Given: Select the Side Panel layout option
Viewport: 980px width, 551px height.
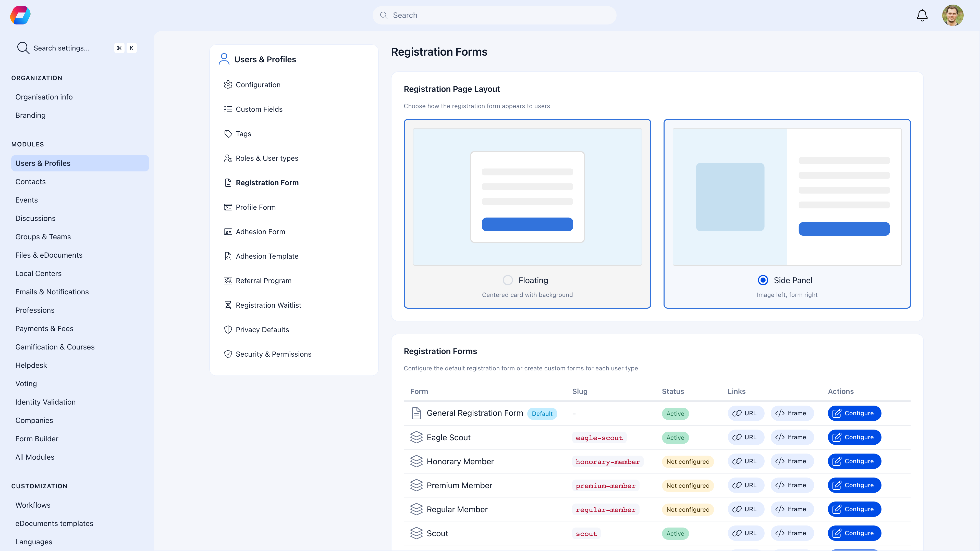Looking at the screenshot, I should click(763, 280).
